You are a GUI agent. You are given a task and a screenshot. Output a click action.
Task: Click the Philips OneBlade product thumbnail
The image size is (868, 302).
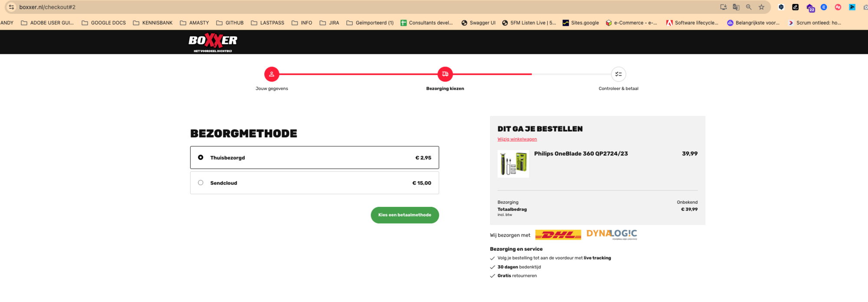point(513,164)
